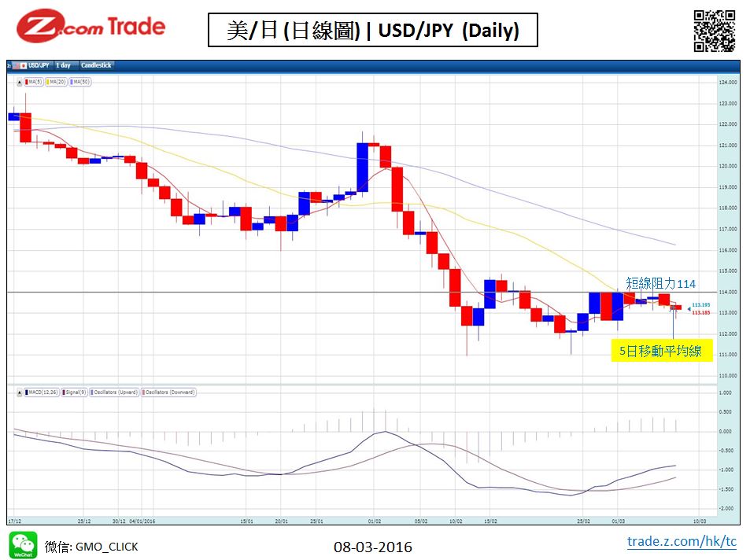
Task: Click the Z.com Trade logo
Action: pyautogui.click(x=91, y=27)
